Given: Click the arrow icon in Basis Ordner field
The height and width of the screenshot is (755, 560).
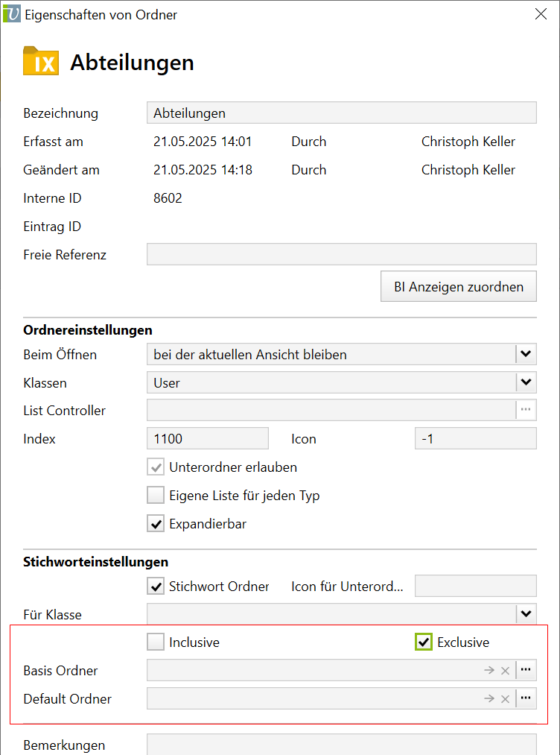Looking at the screenshot, I should pyautogui.click(x=489, y=670).
